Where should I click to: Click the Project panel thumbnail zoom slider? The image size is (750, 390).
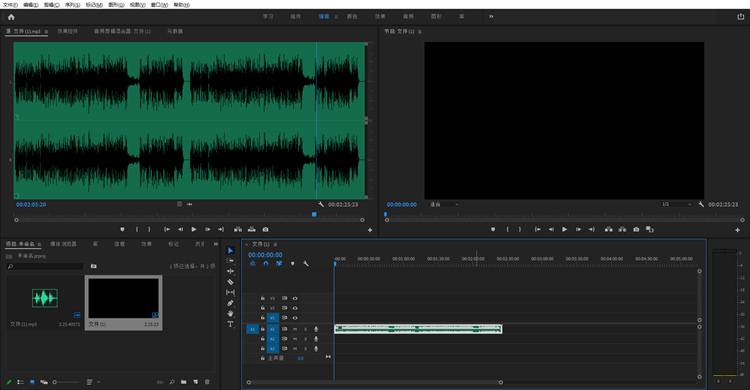click(x=66, y=382)
